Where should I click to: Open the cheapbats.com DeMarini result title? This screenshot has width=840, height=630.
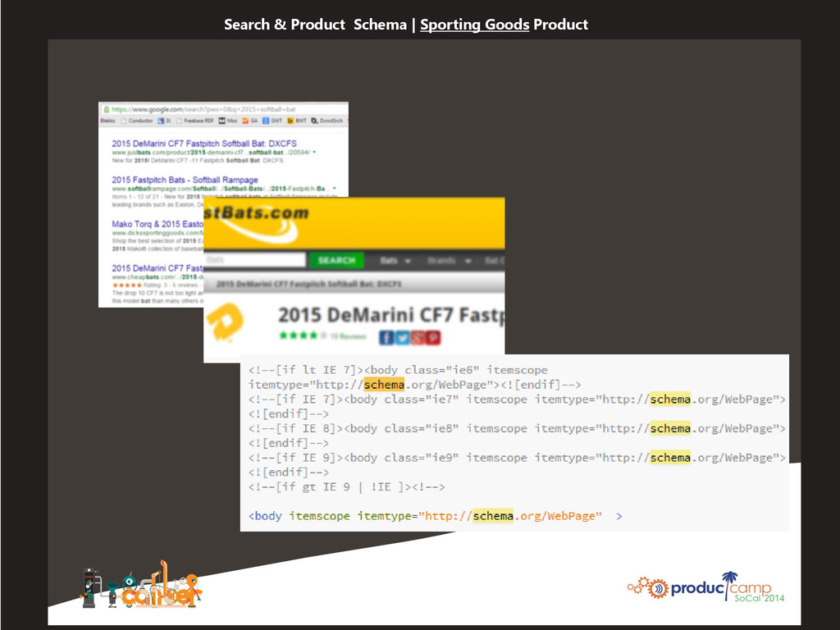point(157,268)
